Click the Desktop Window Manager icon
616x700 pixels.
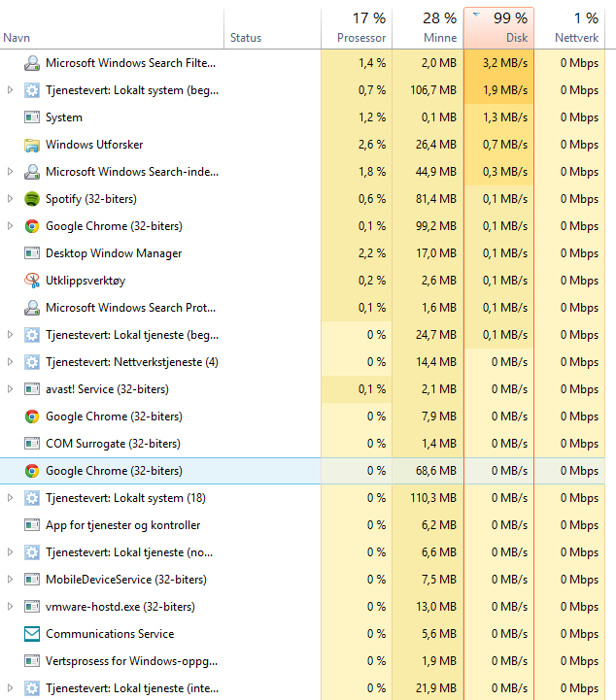coord(32,253)
